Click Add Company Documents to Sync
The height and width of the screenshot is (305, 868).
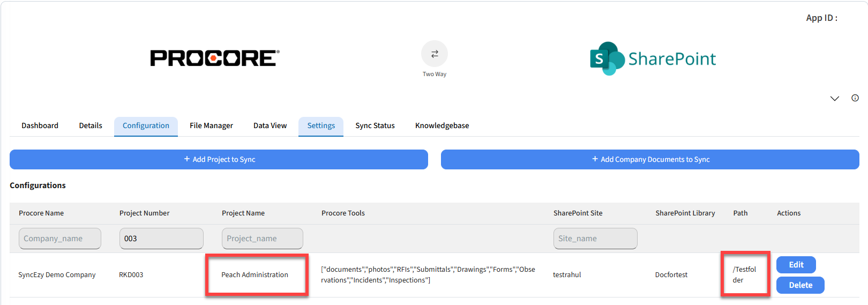[650, 160]
